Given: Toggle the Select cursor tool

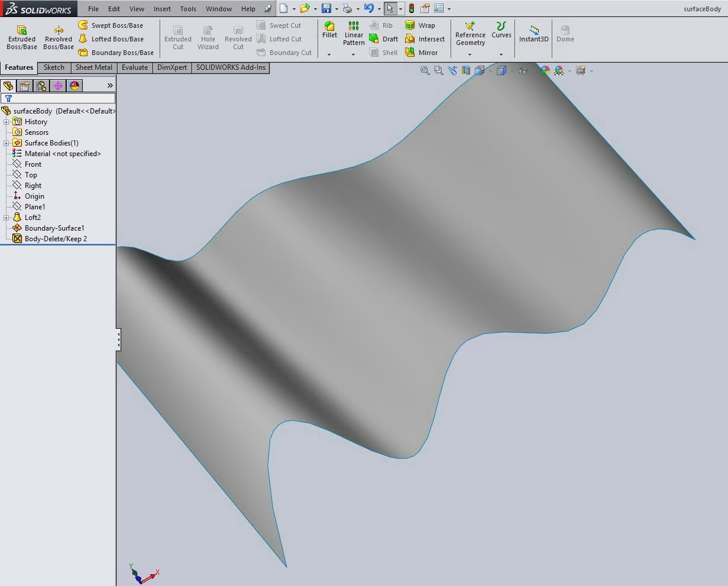Looking at the screenshot, I should click(x=390, y=8).
